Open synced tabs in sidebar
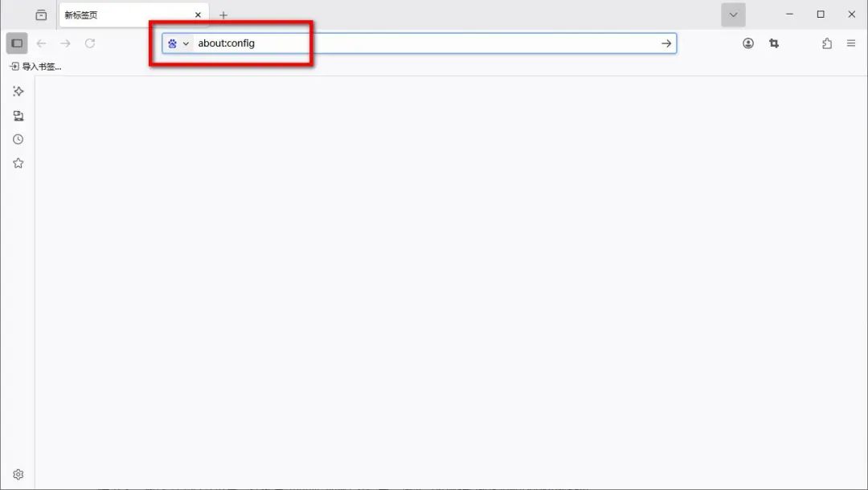This screenshot has height=490, width=868. [x=18, y=116]
